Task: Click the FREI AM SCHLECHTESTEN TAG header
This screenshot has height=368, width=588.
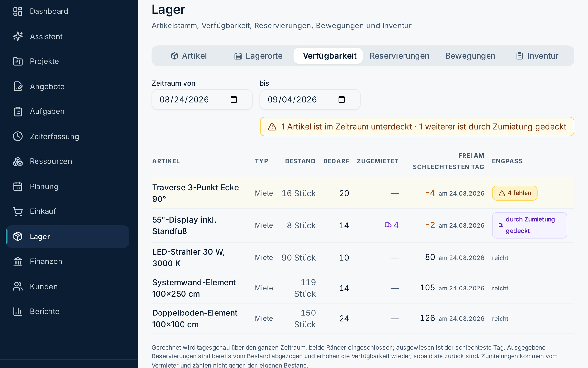Action: coord(448,161)
